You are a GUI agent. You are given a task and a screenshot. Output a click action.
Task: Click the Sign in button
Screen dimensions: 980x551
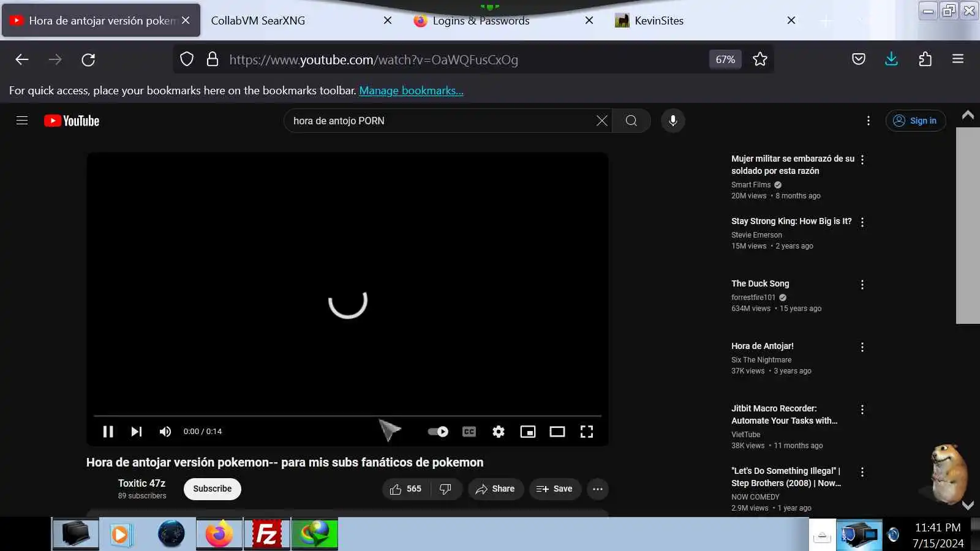[x=916, y=121]
